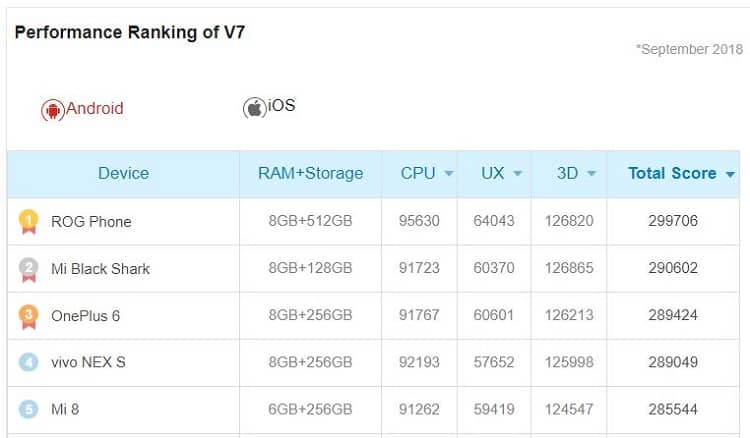Sort by CPU using its dropdown arrow
Viewport: 750px width, 438px height.
(449, 173)
